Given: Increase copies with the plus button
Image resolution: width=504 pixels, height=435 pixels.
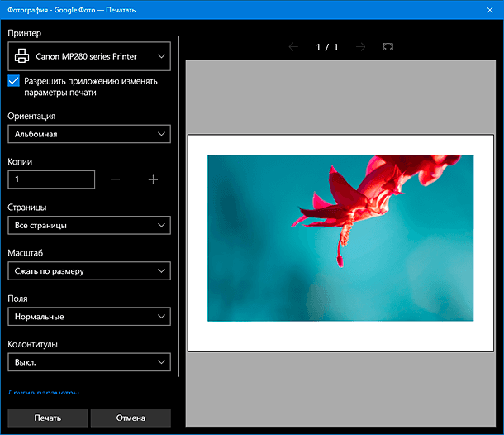Looking at the screenshot, I should click(153, 179).
